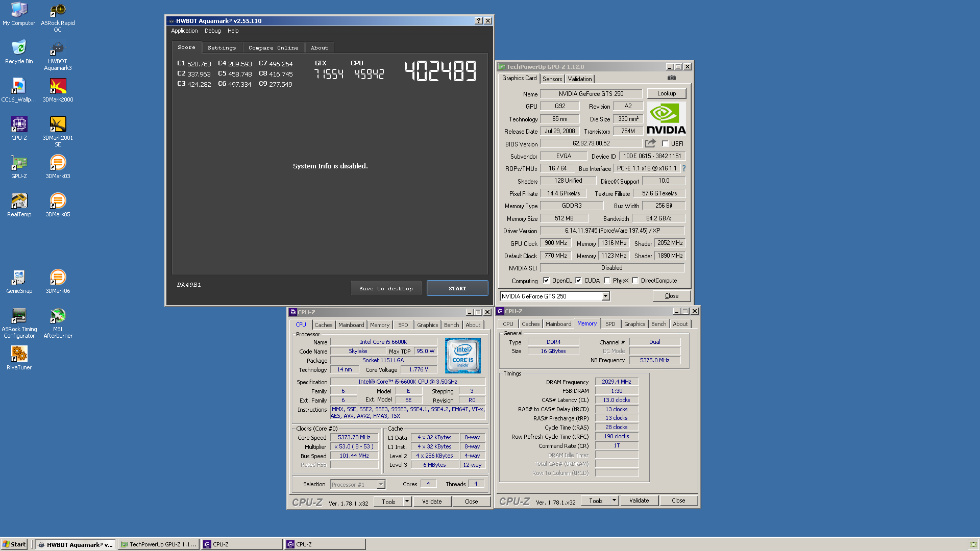Click the Lookup button in GPU-Z
The height and width of the screenshot is (551, 980).
[667, 93]
